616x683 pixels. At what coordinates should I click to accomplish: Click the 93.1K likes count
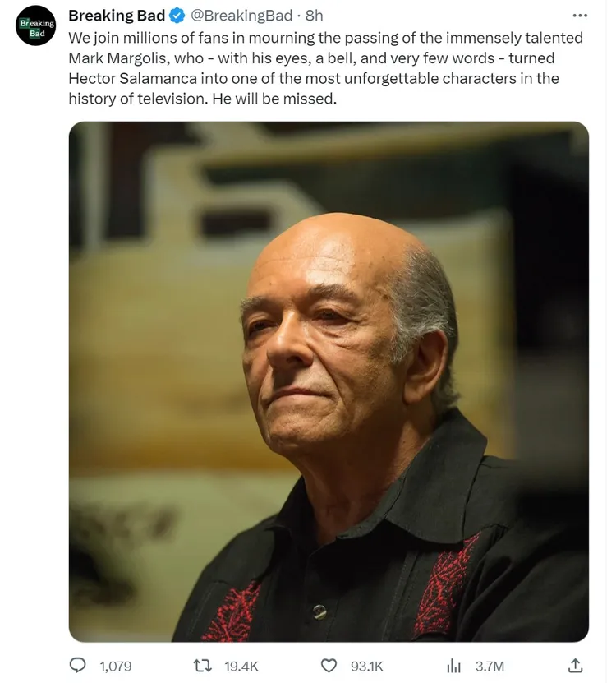(x=366, y=666)
